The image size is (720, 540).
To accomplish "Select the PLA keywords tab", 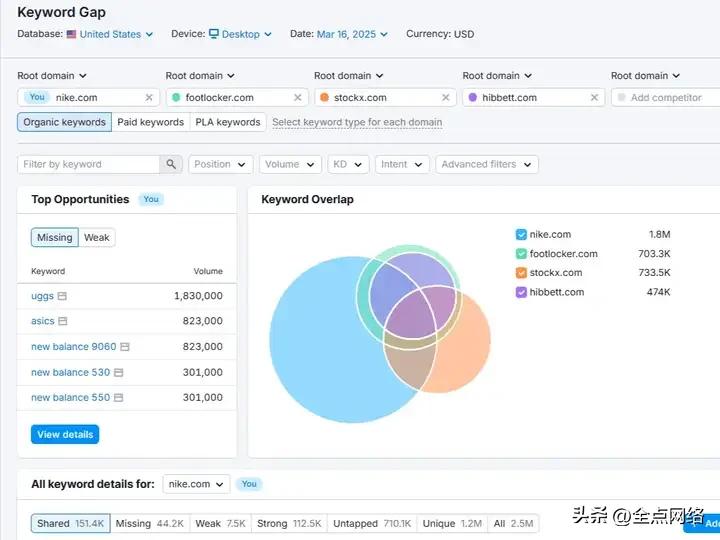I will pyautogui.click(x=228, y=122).
